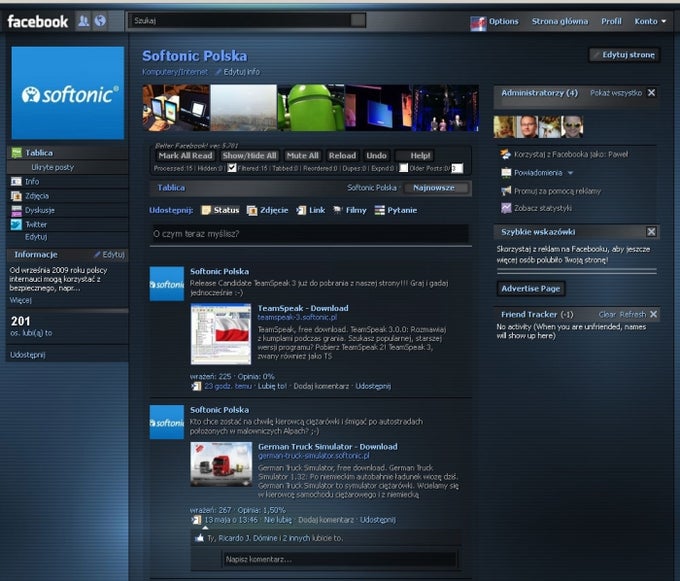Click Clear in Friend Tracker
Image resolution: width=680 pixels, height=581 pixels.
point(607,314)
